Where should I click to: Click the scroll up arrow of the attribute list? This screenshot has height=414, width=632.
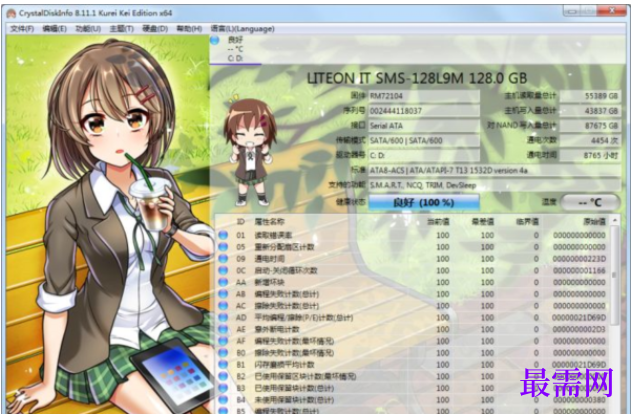point(615,221)
